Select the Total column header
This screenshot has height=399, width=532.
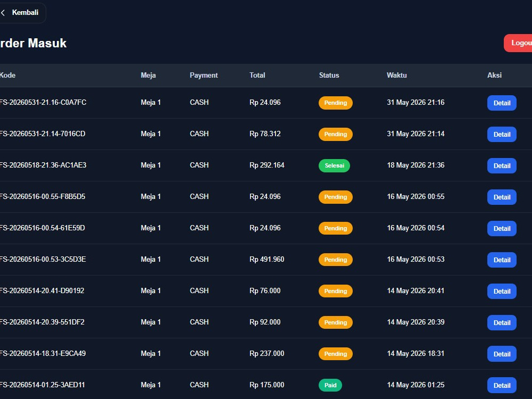pos(257,76)
